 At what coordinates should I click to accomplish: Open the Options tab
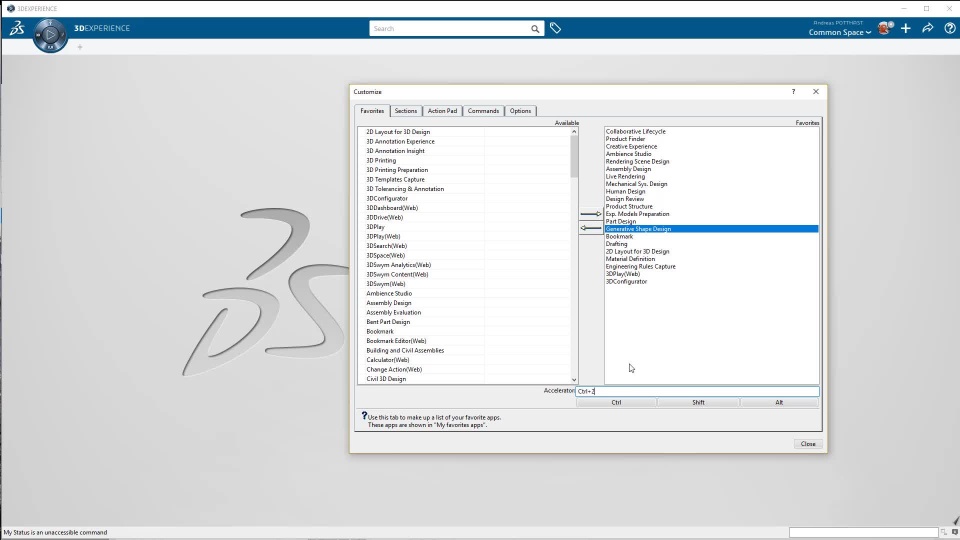520,111
